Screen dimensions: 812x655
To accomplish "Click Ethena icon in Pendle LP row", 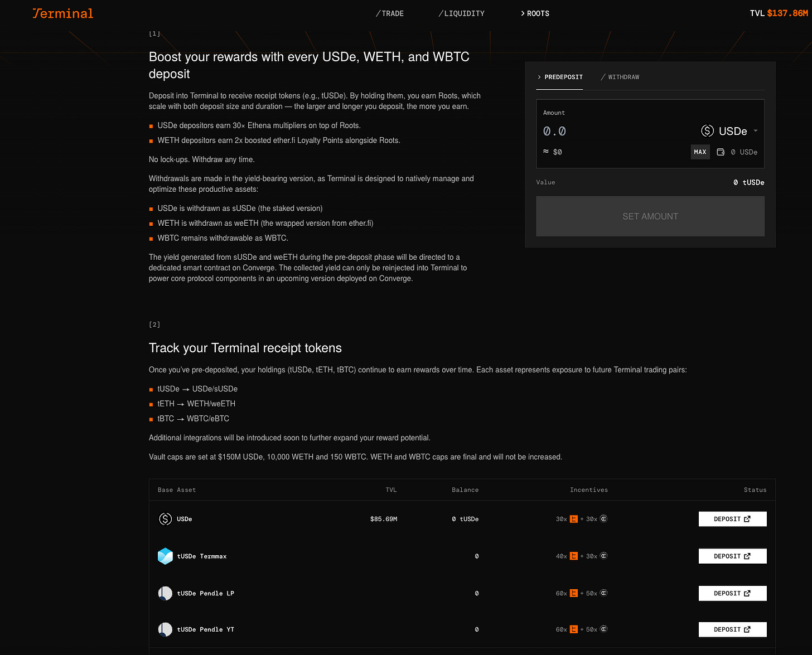I will tap(603, 593).
